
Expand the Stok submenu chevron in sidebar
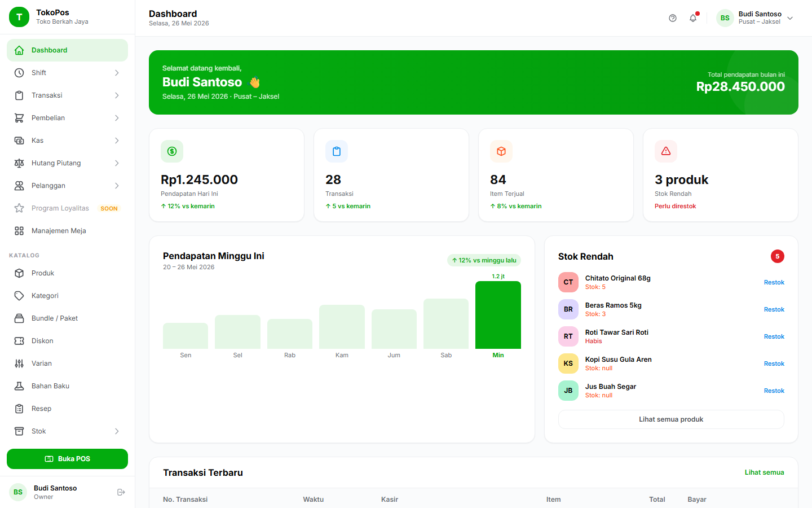click(x=117, y=431)
